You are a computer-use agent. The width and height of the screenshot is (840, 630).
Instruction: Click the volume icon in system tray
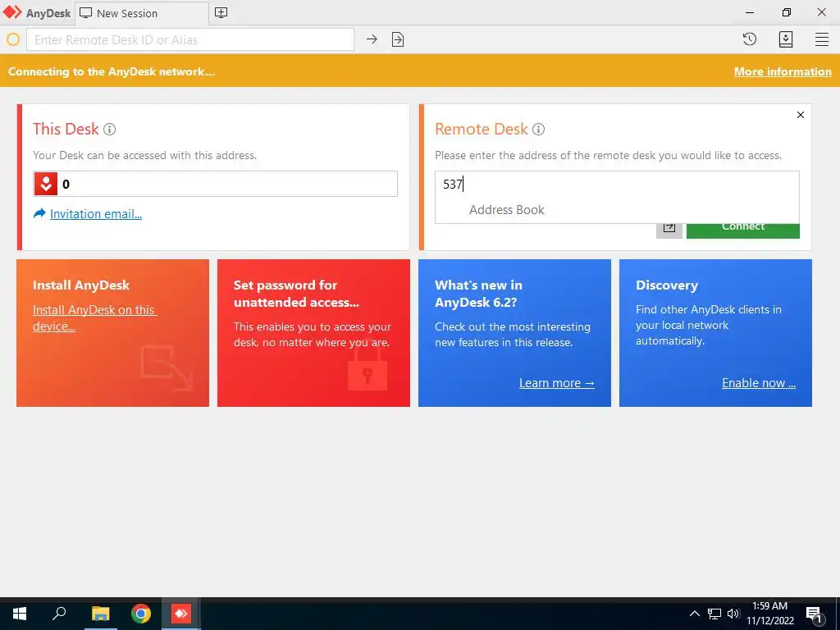point(733,614)
